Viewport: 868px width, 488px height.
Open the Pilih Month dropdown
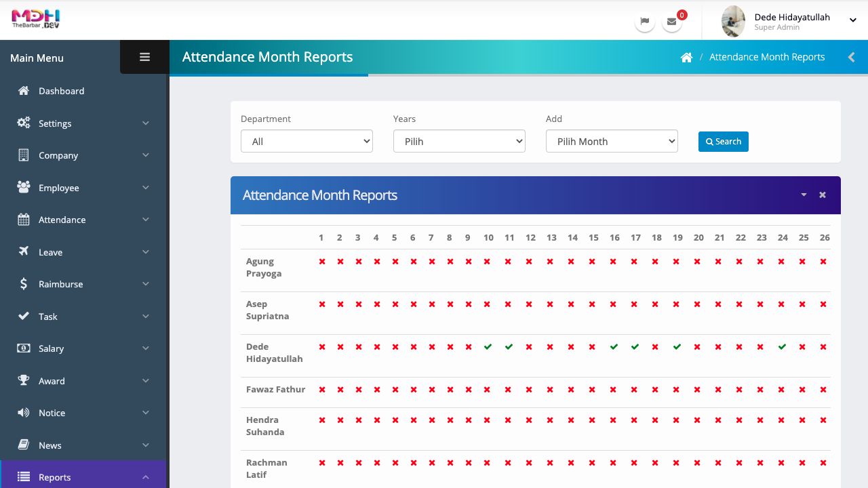(612, 141)
